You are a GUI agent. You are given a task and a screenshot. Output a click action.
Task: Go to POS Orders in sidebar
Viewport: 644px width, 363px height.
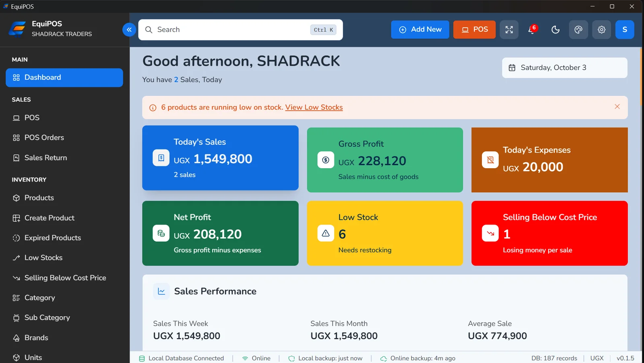click(64, 138)
